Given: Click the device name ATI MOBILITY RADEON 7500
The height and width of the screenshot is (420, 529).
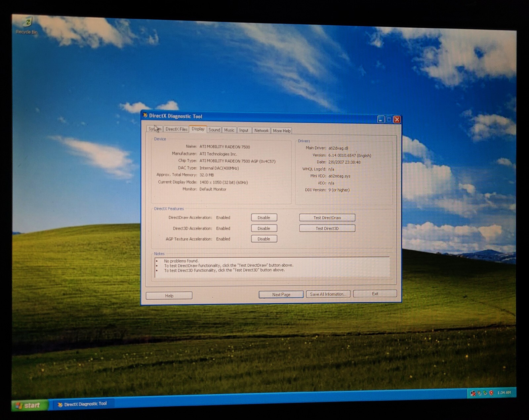Looking at the screenshot, I should tap(224, 147).
